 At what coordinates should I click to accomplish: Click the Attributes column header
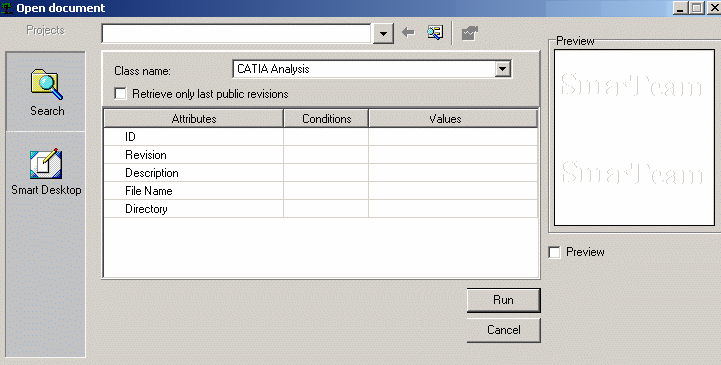coord(194,119)
